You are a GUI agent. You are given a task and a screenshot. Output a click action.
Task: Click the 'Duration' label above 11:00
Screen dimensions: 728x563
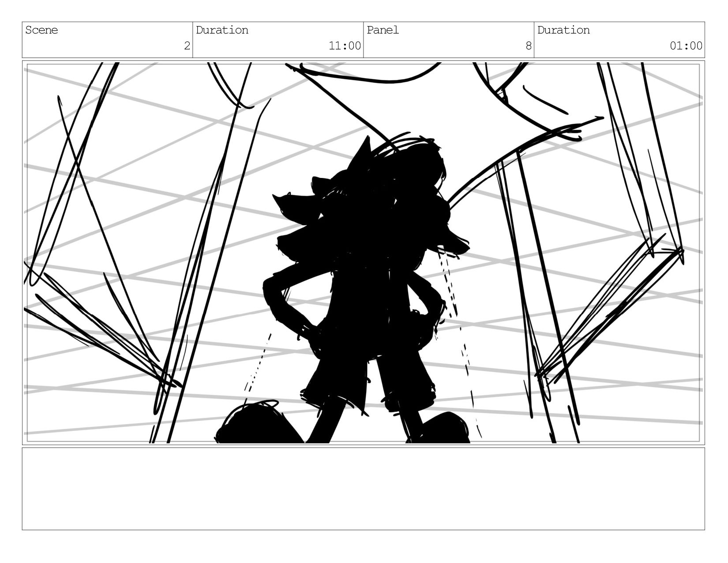[x=222, y=30]
